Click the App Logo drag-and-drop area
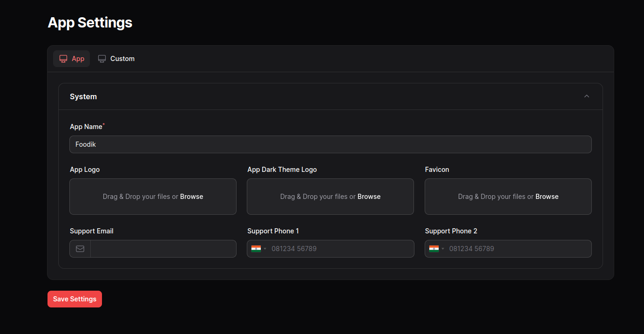 point(153,196)
